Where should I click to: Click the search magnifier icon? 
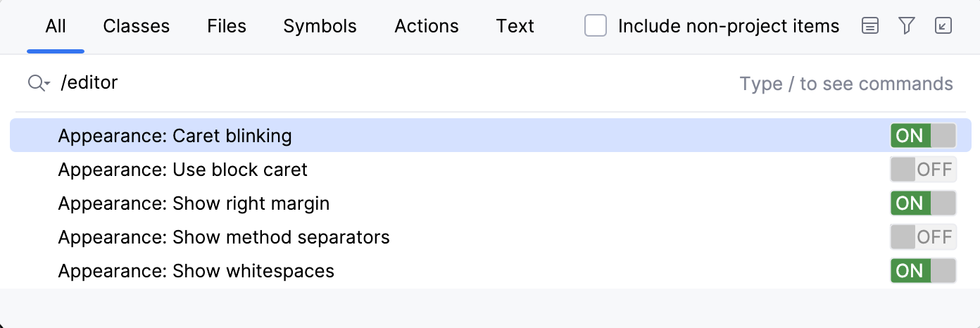[37, 83]
